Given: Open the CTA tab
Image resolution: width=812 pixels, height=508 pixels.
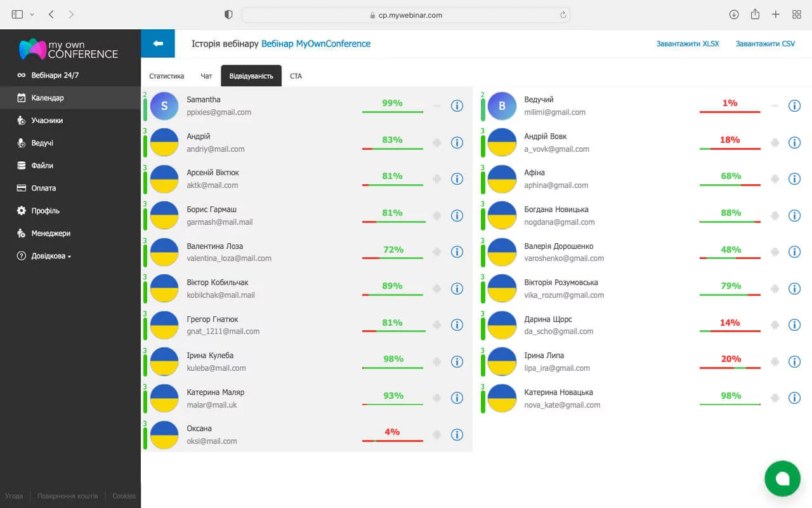Looking at the screenshot, I should coord(296,76).
